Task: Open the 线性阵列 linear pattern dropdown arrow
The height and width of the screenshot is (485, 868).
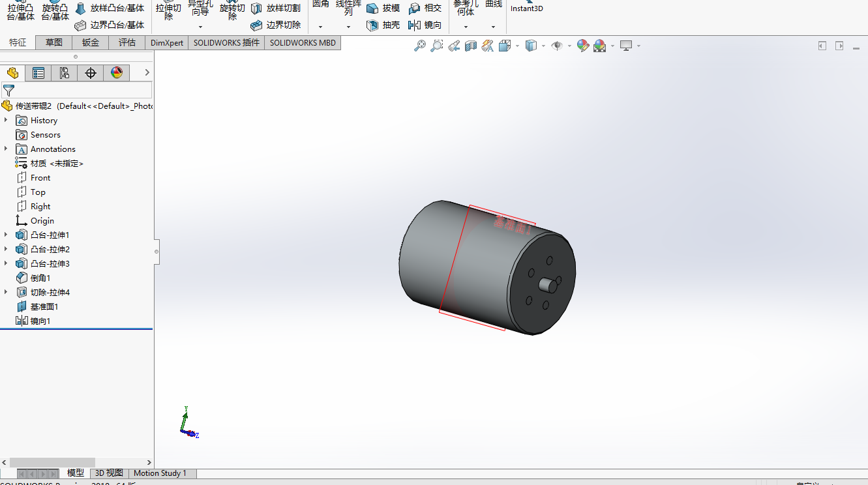Action: click(348, 27)
